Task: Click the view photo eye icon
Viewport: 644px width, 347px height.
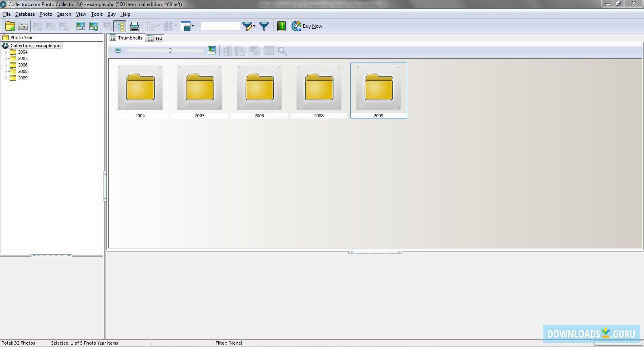Action: tap(81, 27)
